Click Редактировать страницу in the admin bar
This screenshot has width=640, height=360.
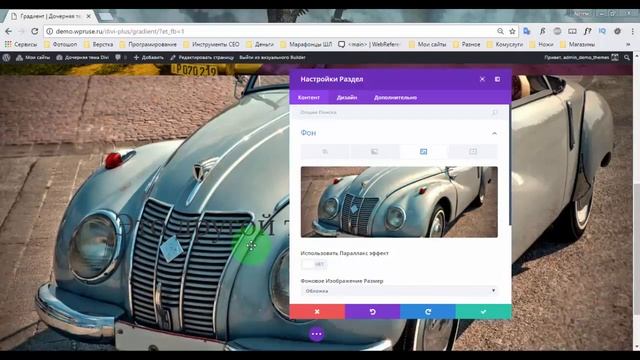pyautogui.click(x=202, y=58)
